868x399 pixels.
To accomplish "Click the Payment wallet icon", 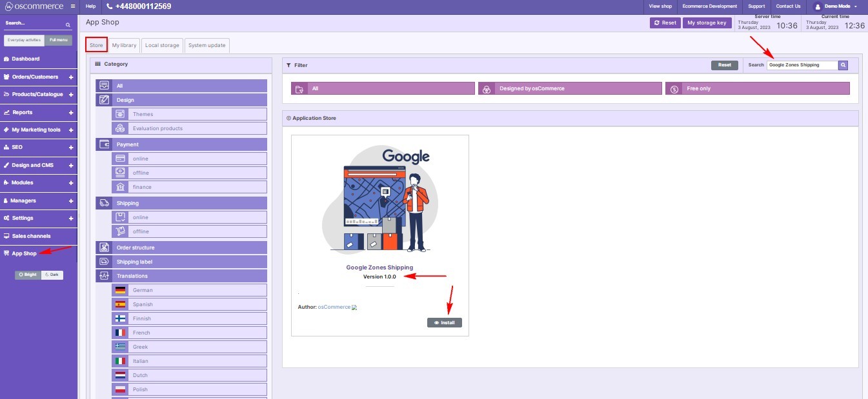I will click(104, 144).
